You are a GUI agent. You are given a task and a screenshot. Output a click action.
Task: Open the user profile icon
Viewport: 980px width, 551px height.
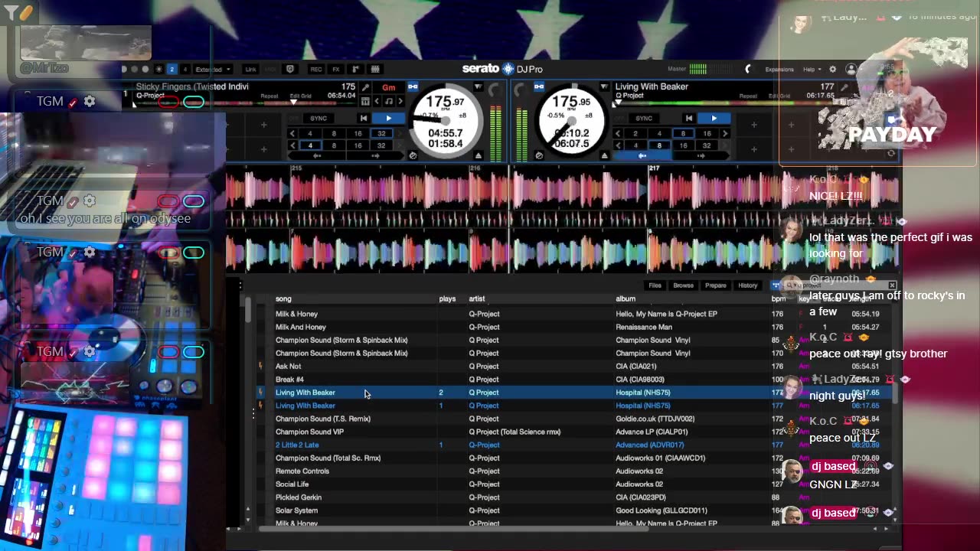851,69
